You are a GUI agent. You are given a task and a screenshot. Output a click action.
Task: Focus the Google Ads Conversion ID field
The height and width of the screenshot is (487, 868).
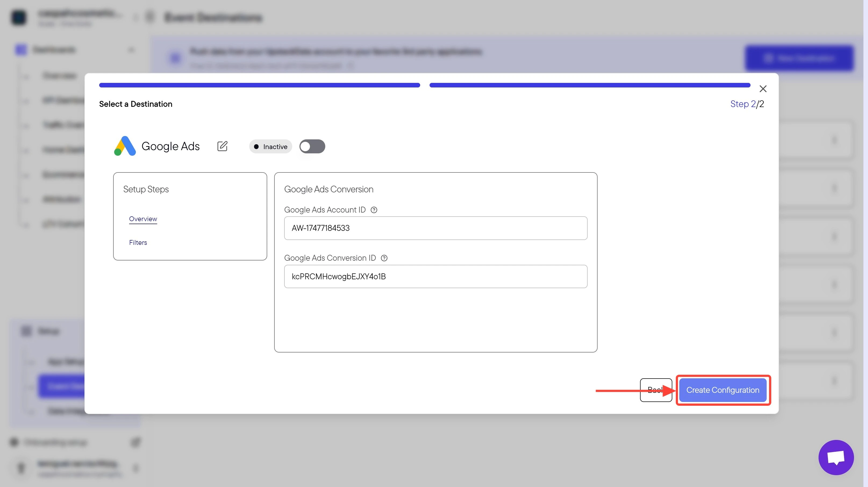coord(436,276)
